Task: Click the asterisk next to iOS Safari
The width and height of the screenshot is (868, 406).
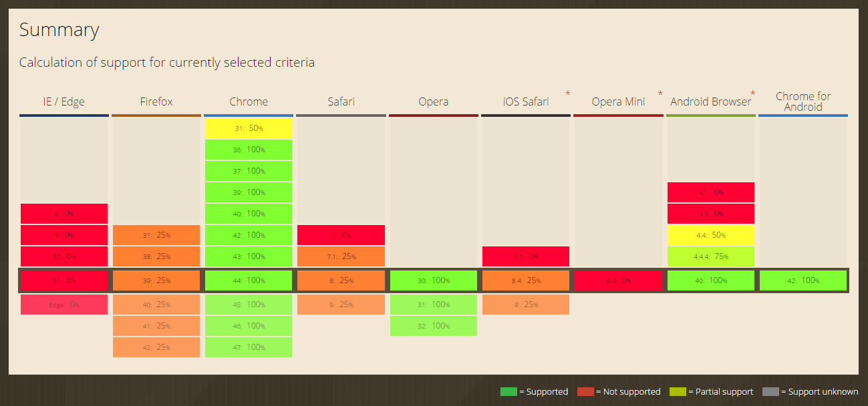Action: pos(568,93)
